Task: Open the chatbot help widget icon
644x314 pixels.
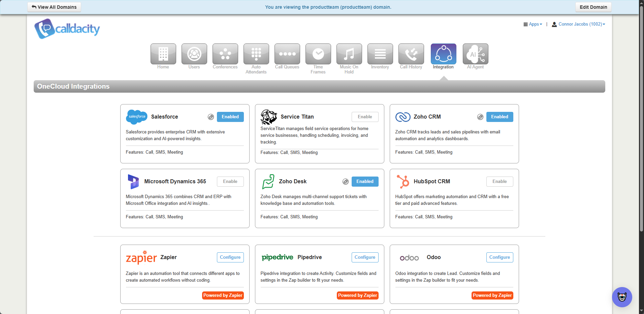Action: click(x=622, y=297)
